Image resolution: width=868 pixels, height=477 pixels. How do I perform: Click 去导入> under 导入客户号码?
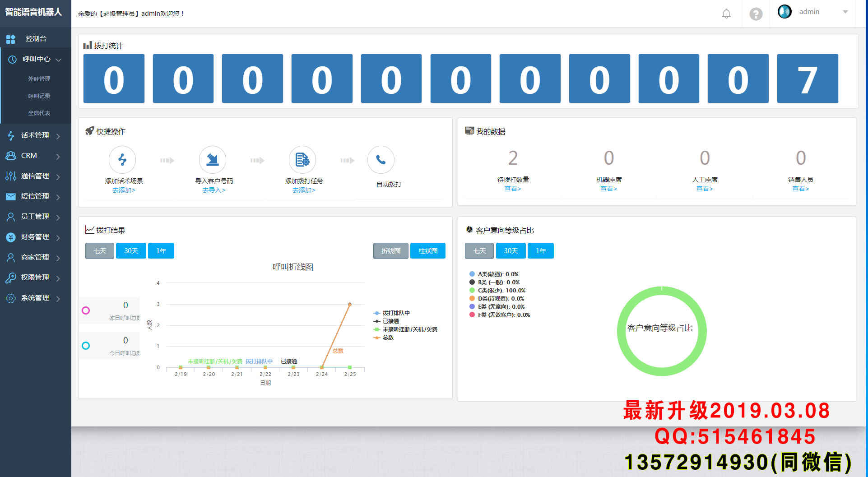coord(214,190)
